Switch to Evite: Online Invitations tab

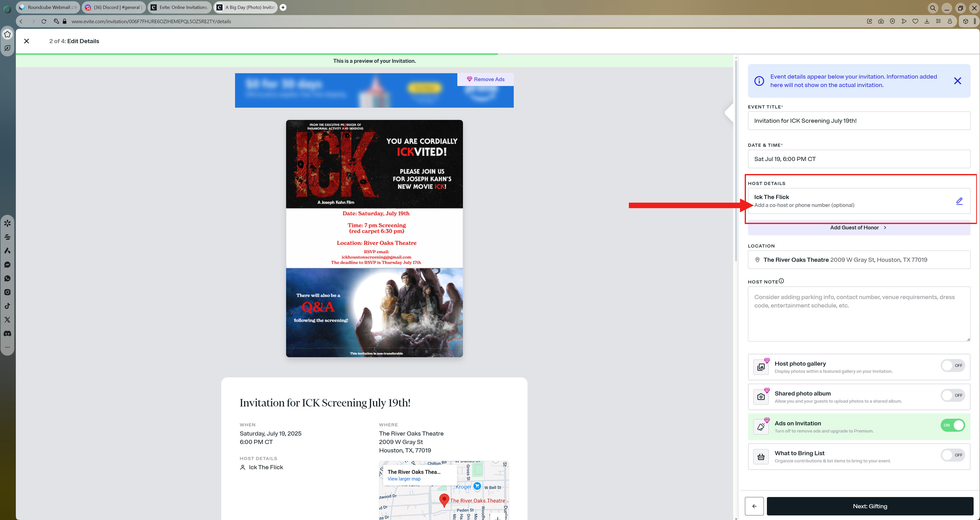click(180, 7)
